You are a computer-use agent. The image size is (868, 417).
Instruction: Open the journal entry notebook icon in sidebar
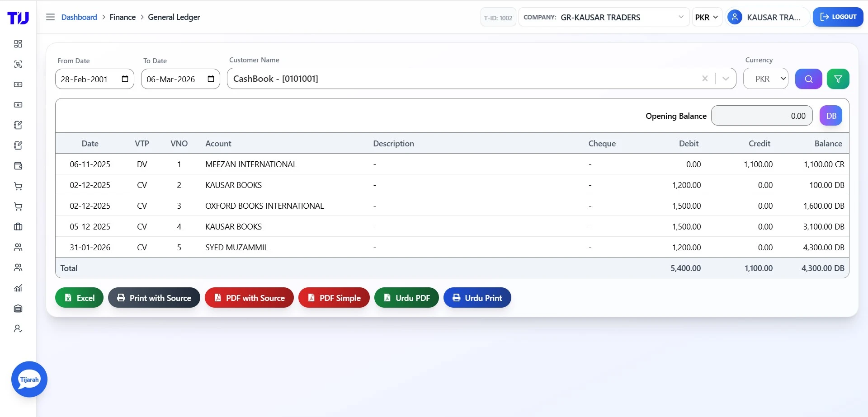[18, 125]
